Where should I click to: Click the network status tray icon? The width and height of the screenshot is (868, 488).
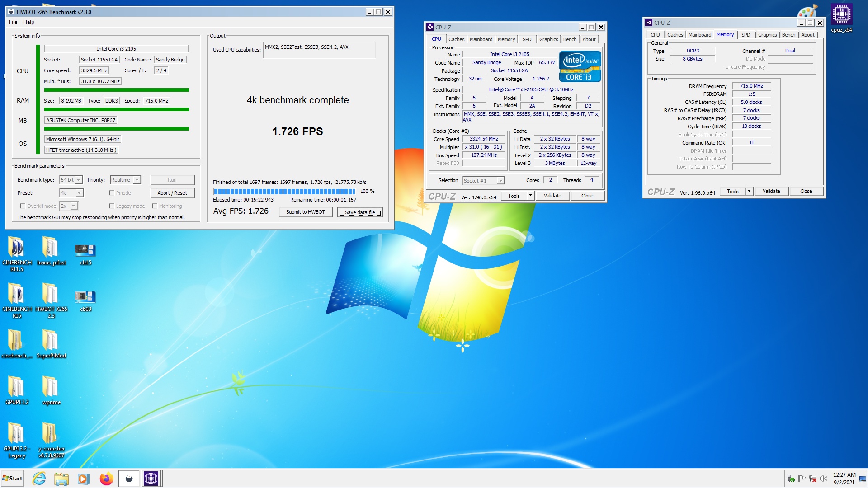(813, 479)
